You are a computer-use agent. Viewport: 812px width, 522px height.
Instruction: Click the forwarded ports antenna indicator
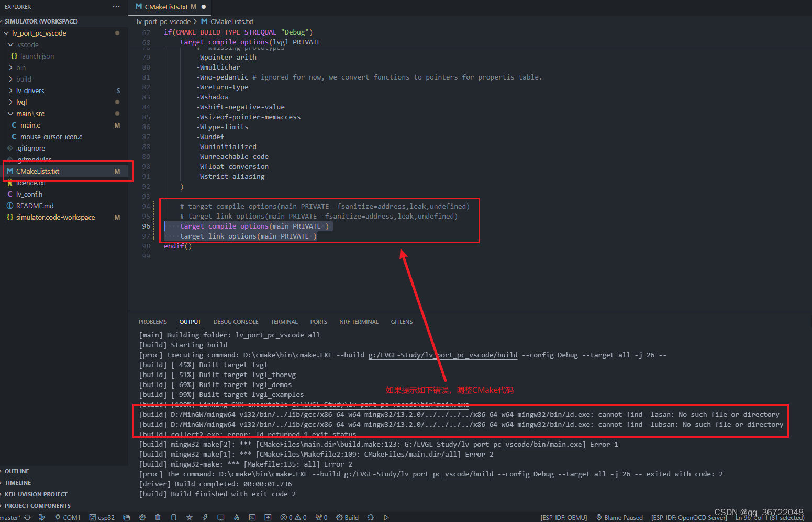click(x=321, y=517)
